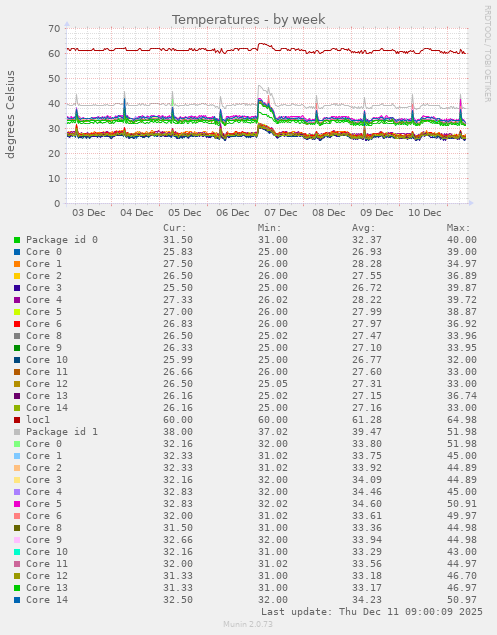Click the average value 34.23 in Core 14 row
This screenshot has width=497, height=635.
pyautogui.click(x=367, y=600)
